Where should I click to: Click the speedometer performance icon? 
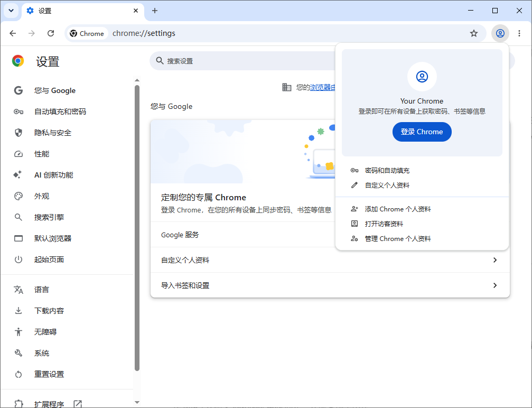(18, 154)
